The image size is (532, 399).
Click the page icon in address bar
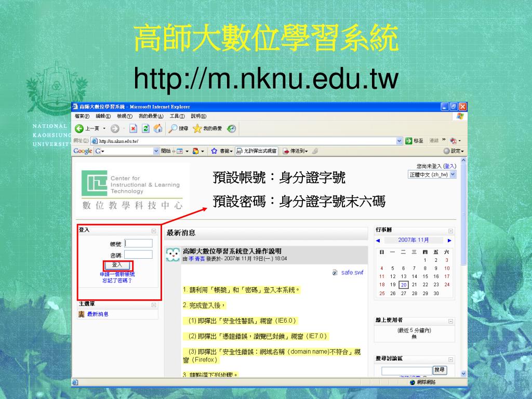click(x=95, y=141)
